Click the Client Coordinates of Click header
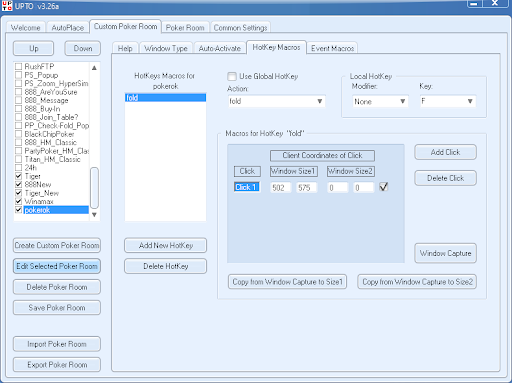 click(x=322, y=155)
